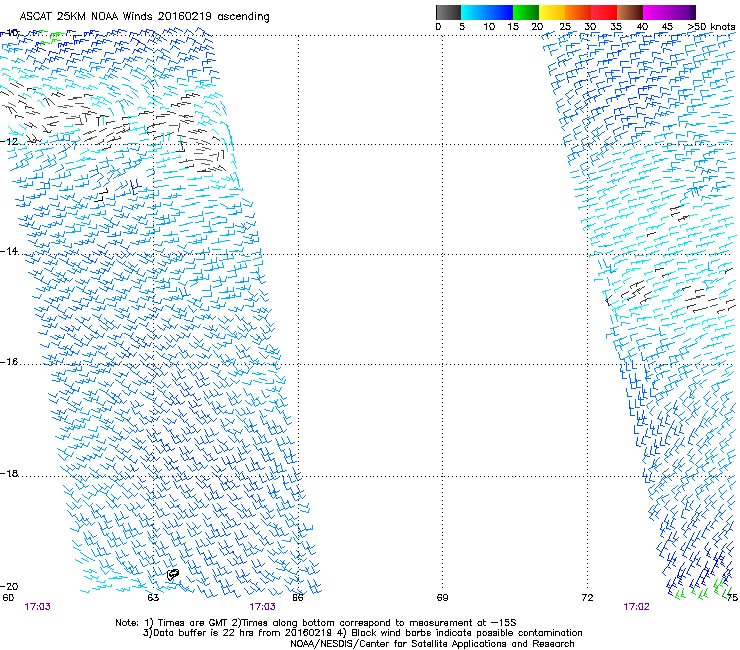The height and width of the screenshot is (650, 740).
Task: Click the red 30-35 knots color segment
Action: (604, 12)
